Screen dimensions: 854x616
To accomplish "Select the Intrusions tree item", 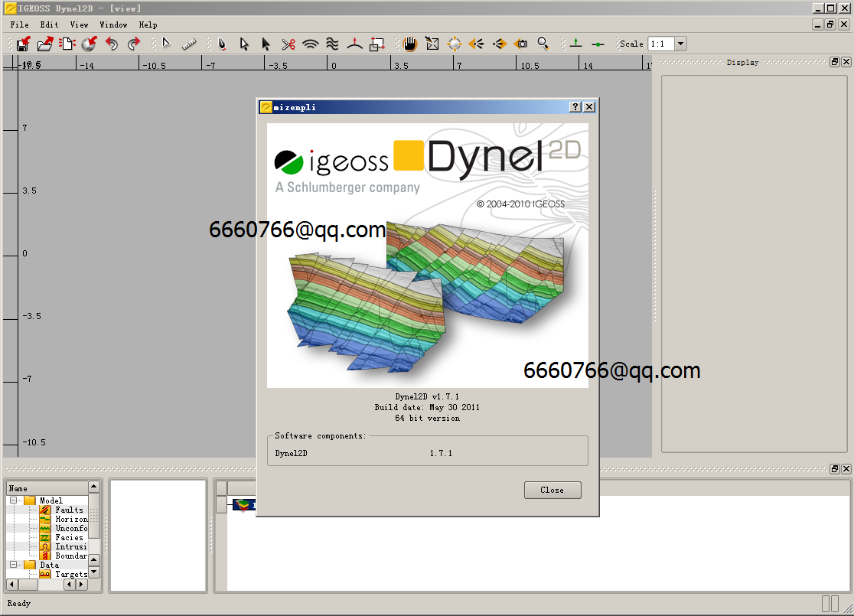I will click(x=71, y=547).
